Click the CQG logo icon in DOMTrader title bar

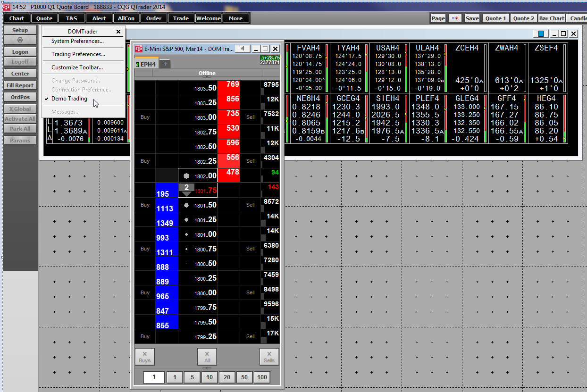tap(139, 49)
